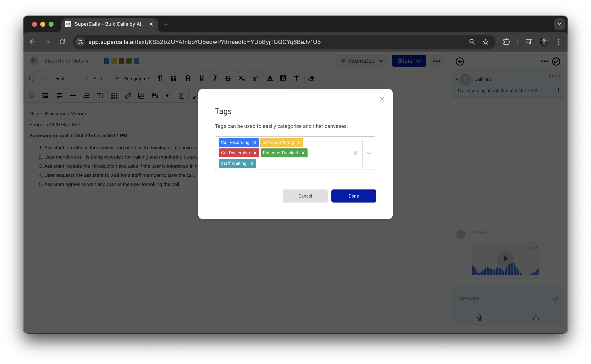Screen dimensions: 591x364
Task: Click the Cancel button
Action: [305, 196]
